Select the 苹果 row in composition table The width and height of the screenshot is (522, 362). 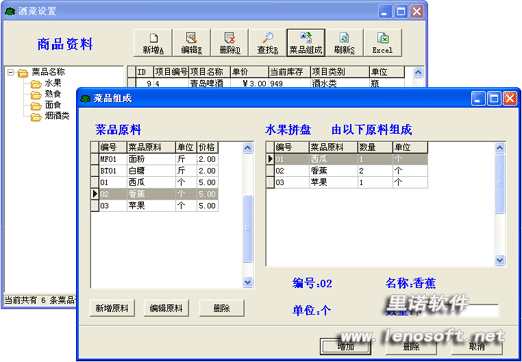tap(347, 182)
